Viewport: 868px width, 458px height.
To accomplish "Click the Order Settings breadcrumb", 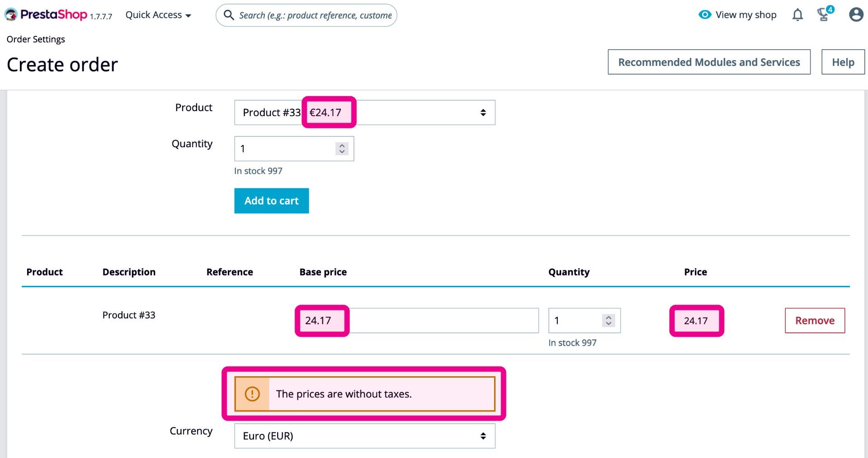I will tap(36, 39).
